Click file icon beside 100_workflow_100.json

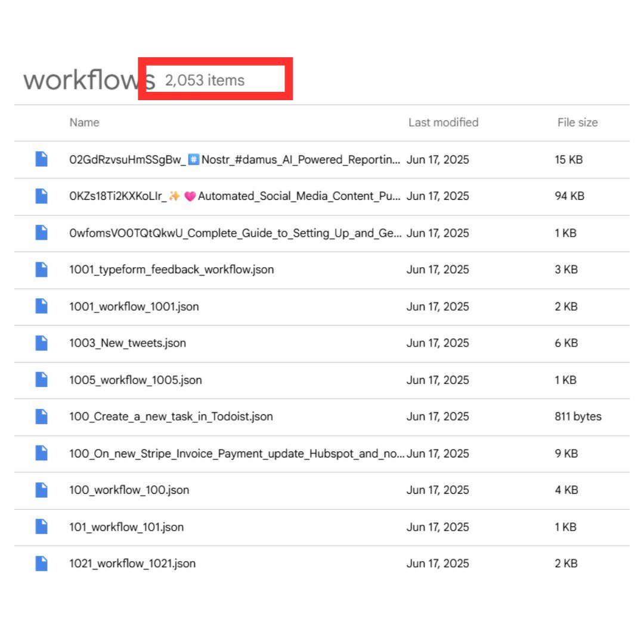pyautogui.click(x=41, y=490)
